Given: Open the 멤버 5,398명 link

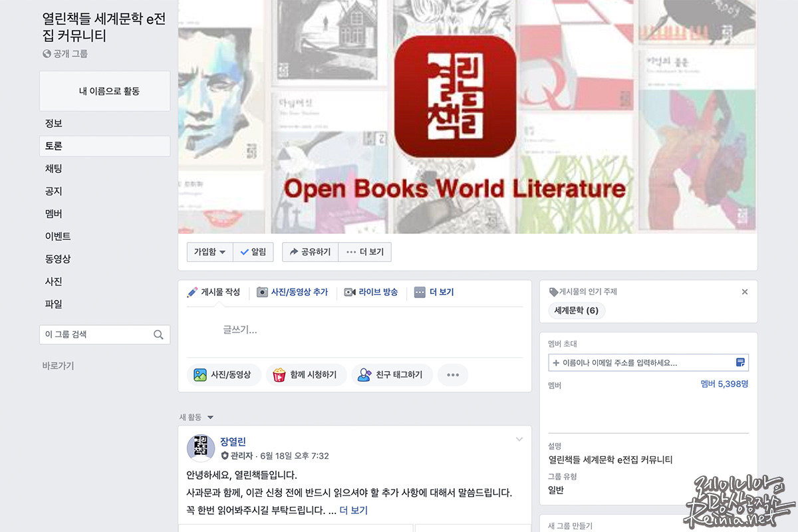Looking at the screenshot, I should (725, 384).
